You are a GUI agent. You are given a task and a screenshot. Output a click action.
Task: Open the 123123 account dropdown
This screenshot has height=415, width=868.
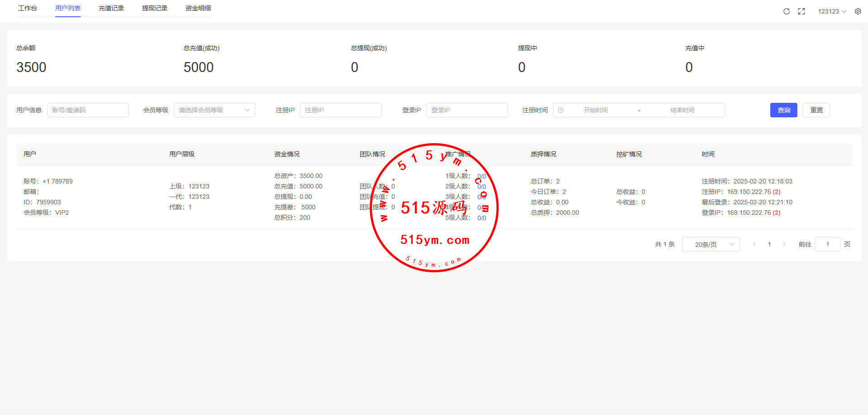[x=832, y=11]
